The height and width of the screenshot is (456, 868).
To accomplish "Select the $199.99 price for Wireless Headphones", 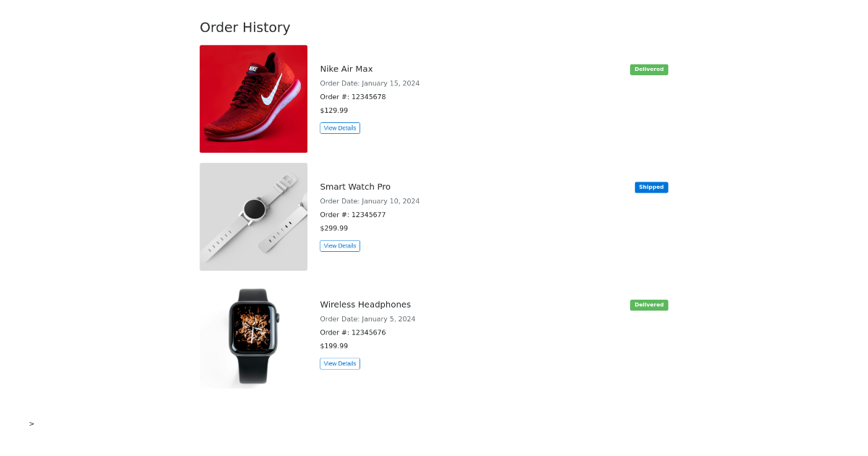I will (x=333, y=345).
